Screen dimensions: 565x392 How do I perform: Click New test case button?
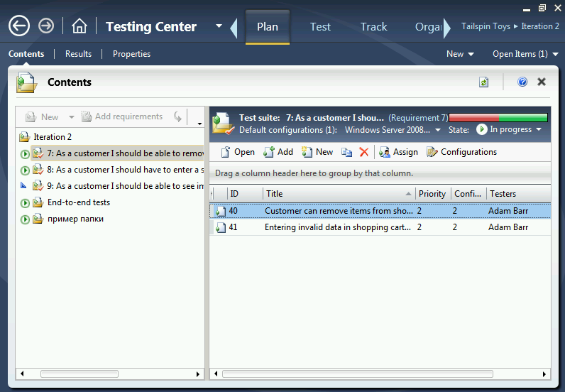pos(317,152)
